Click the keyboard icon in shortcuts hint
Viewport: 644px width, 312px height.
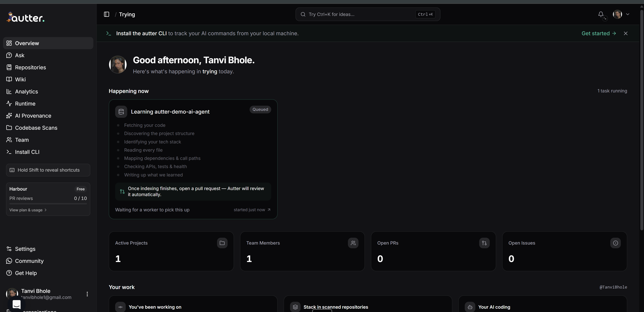click(x=12, y=170)
